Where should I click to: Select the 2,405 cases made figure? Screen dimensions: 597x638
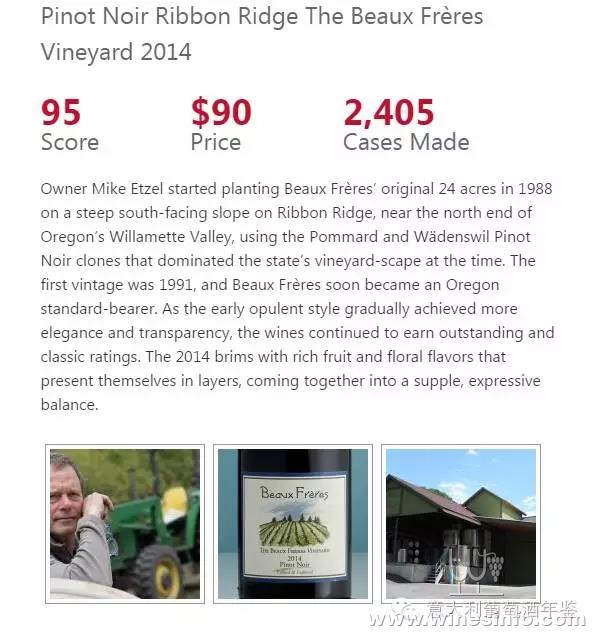389,113
